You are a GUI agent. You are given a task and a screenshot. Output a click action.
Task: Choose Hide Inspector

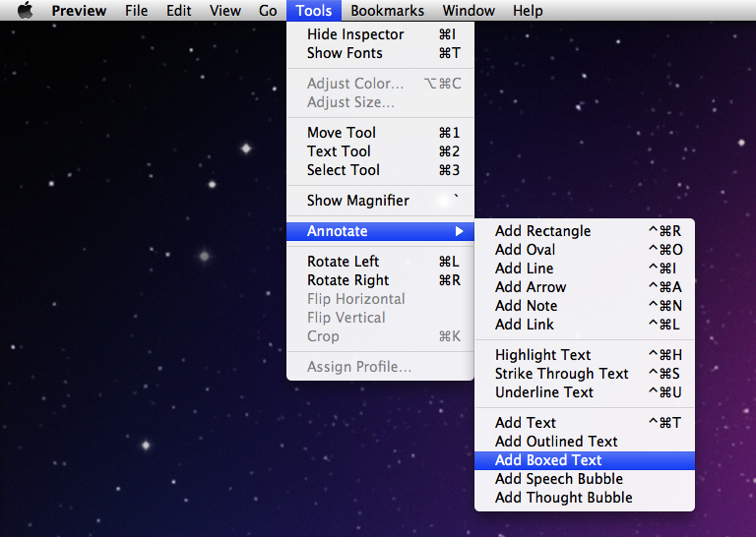380,34
